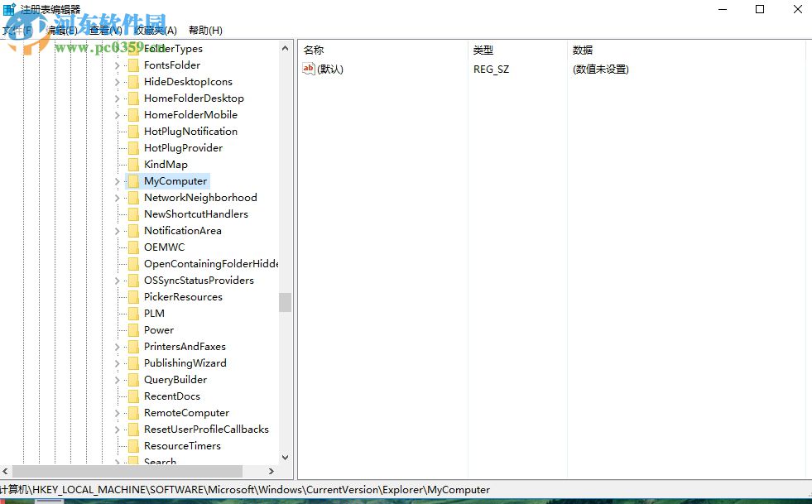812x504 pixels.
Task: Open the 编辑(E) menu
Action: (61, 30)
